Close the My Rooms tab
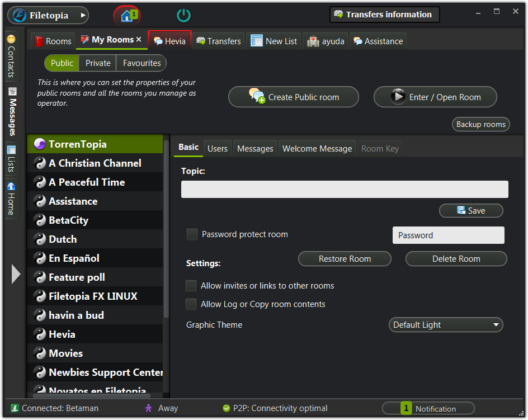The image size is (528, 420). (139, 39)
